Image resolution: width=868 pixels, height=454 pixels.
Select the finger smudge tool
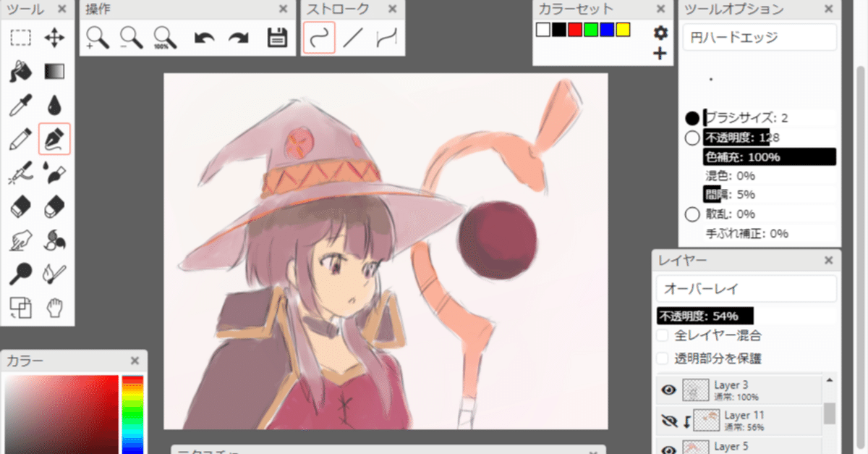pyautogui.click(x=20, y=240)
